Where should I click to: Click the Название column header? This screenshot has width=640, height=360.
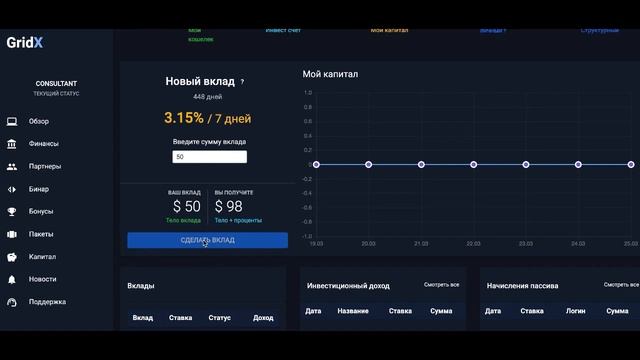pyautogui.click(x=353, y=311)
